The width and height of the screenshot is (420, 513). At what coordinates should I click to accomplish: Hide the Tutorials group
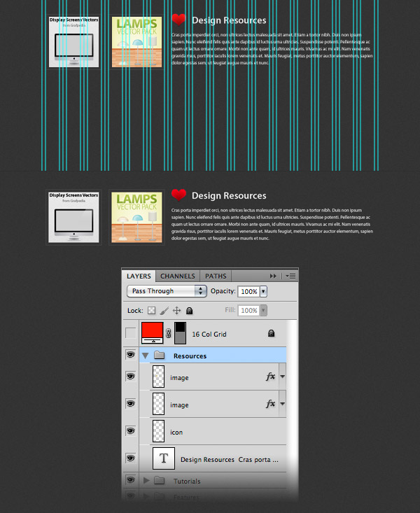131,480
